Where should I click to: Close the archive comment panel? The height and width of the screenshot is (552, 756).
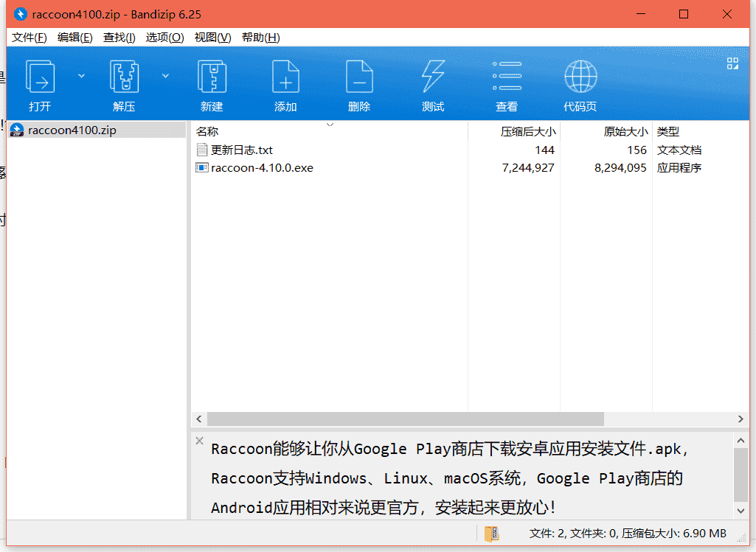[x=199, y=441]
